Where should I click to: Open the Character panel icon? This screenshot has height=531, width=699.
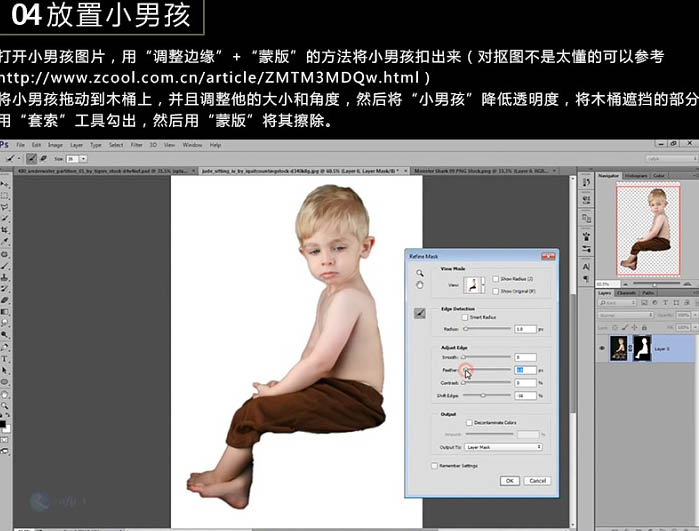pos(586,267)
